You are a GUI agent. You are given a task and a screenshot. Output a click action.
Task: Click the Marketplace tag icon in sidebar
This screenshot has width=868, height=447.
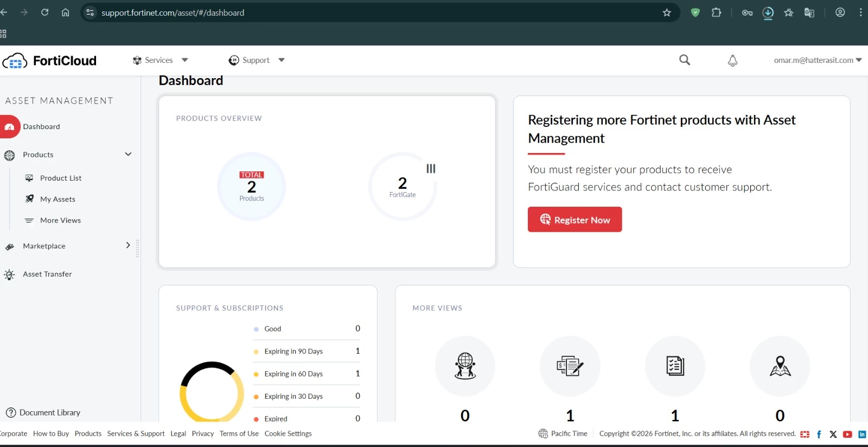click(9, 247)
